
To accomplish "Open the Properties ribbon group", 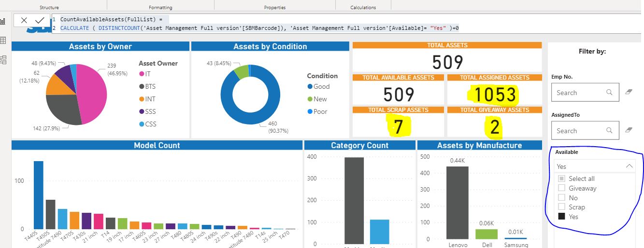I will click(274, 7).
